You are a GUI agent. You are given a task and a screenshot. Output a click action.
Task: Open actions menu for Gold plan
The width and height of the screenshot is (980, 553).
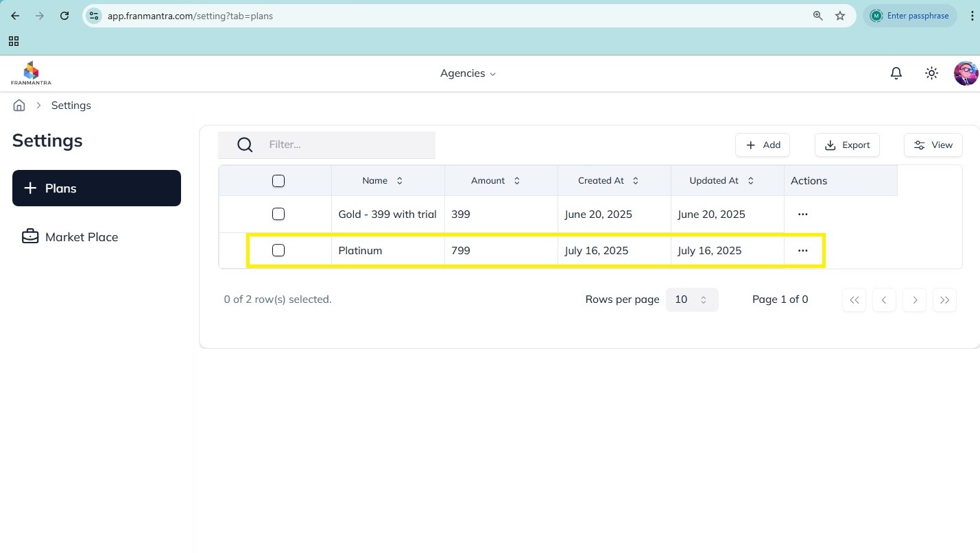[x=802, y=214]
